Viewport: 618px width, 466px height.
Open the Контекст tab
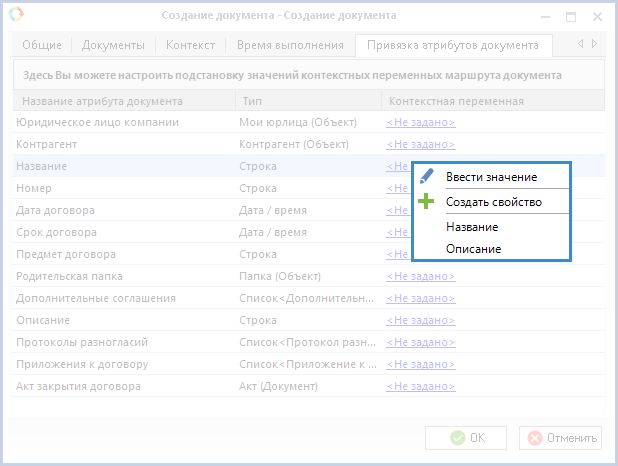pyautogui.click(x=189, y=45)
